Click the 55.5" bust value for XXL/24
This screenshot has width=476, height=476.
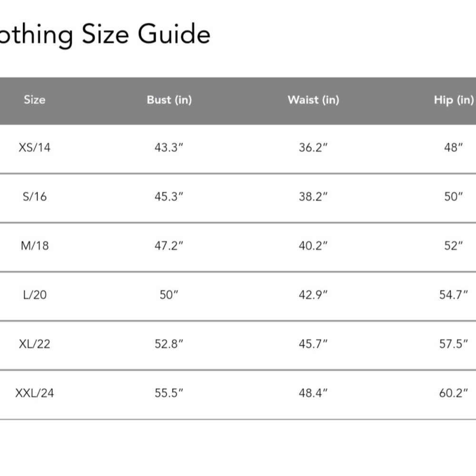[x=169, y=393]
